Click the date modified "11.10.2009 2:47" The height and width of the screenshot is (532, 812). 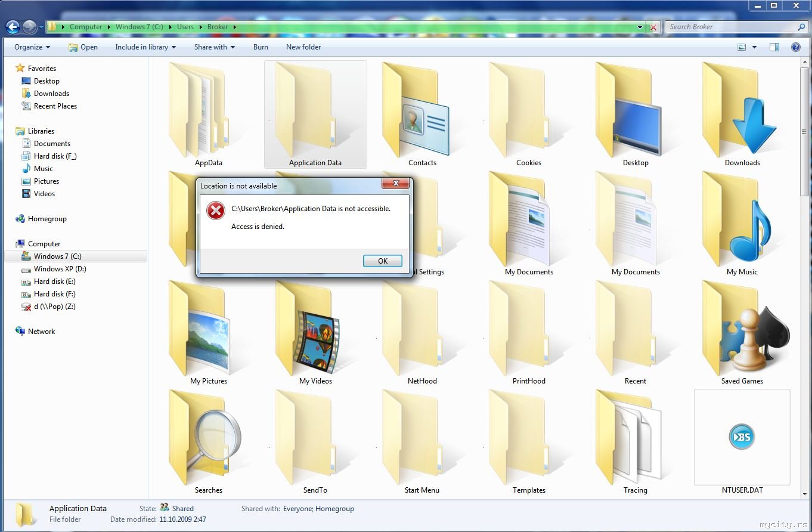[x=182, y=519]
